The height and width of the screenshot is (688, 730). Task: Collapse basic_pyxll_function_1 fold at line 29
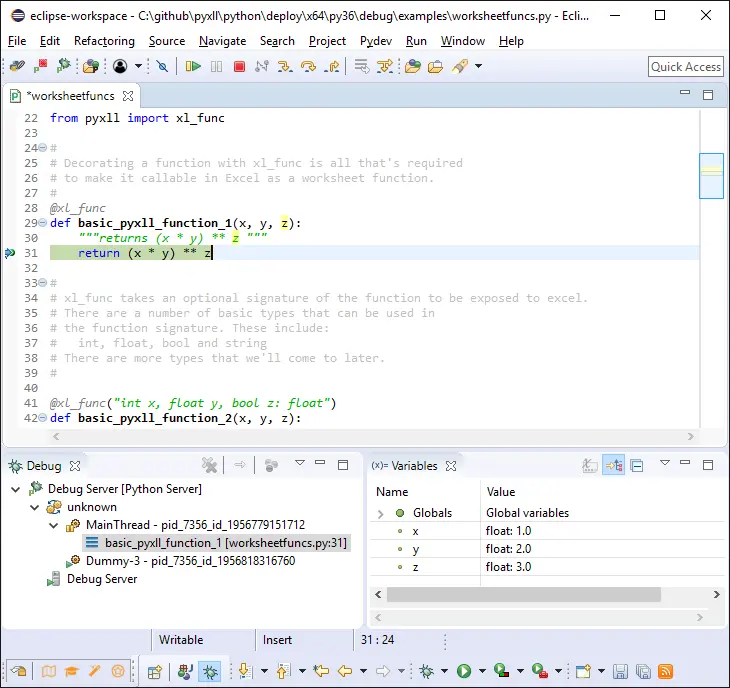(x=42, y=223)
